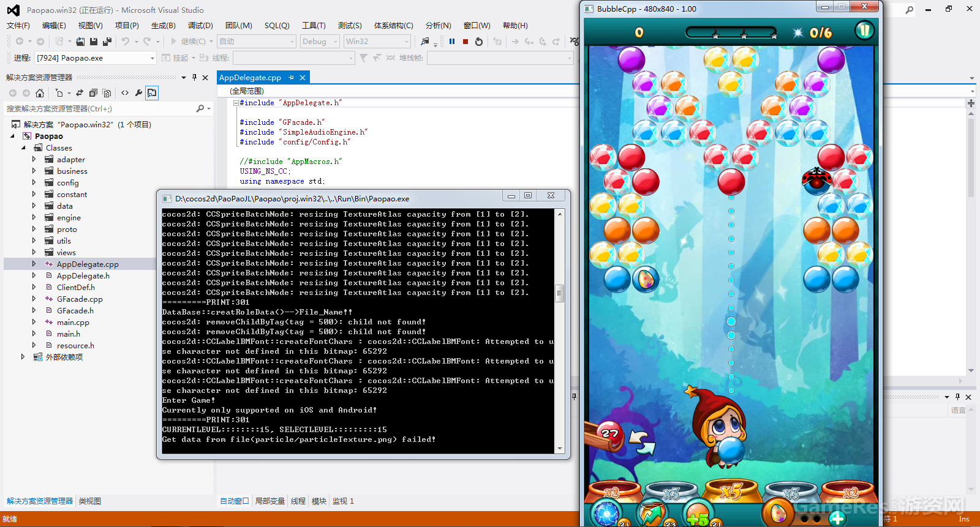
Task: Open properties wrench in Solution Explorer
Action: 138,93
